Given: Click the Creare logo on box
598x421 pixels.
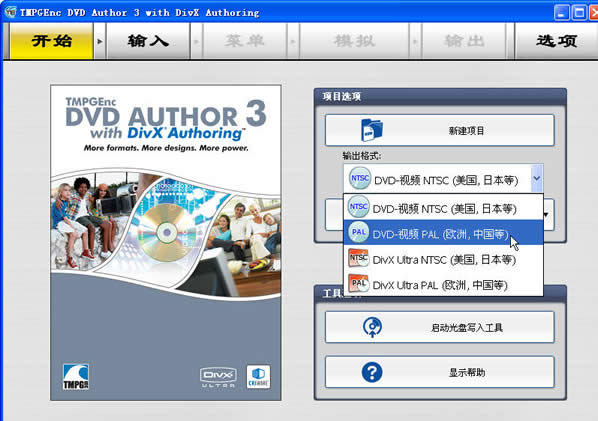Looking at the screenshot, I should coord(258,377).
